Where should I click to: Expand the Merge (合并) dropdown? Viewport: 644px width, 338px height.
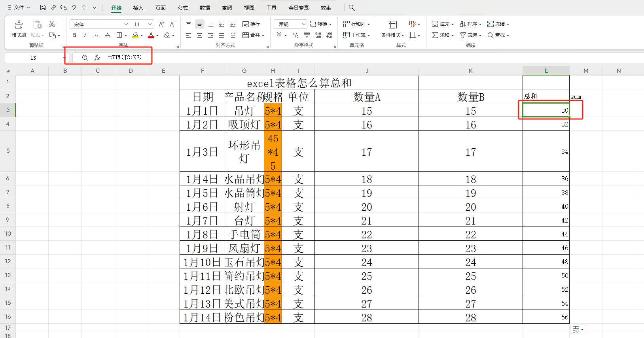click(x=263, y=35)
